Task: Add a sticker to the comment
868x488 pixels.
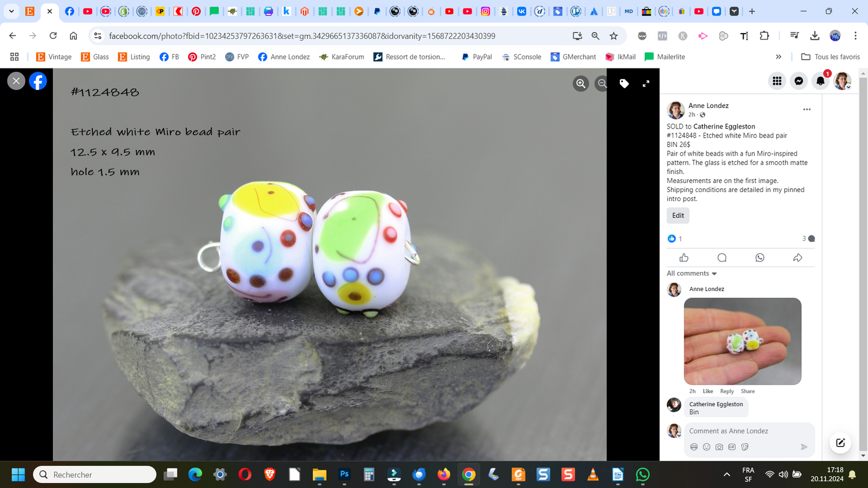Action: point(745,447)
